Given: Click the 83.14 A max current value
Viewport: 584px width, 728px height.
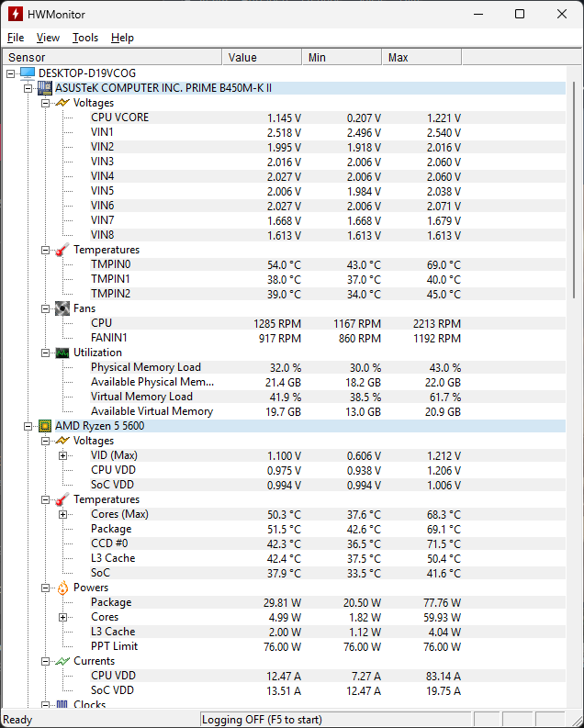Looking at the screenshot, I should click(x=444, y=676).
